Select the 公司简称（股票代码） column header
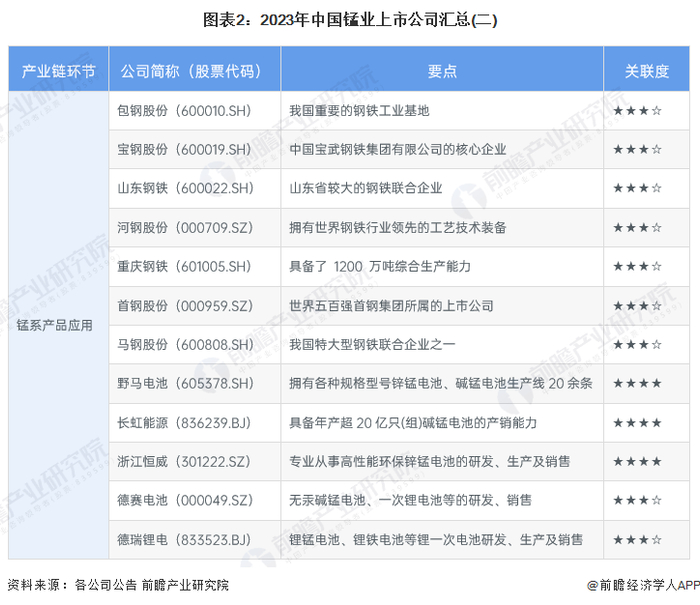This screenshot has height=605, width=700. coord(194,71)
